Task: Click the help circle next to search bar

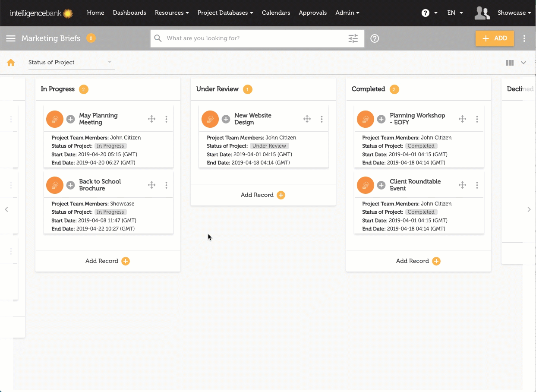Action: coord(375,38)
